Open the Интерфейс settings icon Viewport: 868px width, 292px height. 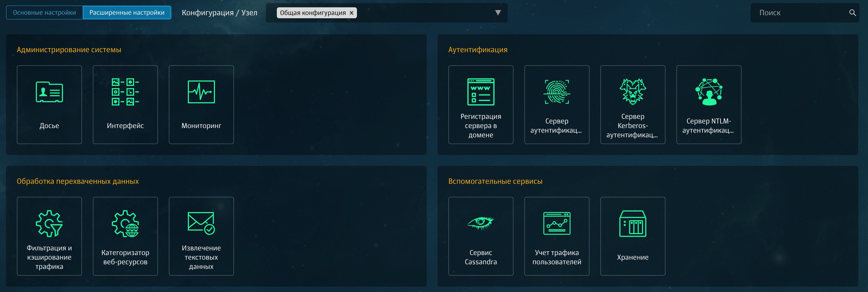tap(125, 92)
